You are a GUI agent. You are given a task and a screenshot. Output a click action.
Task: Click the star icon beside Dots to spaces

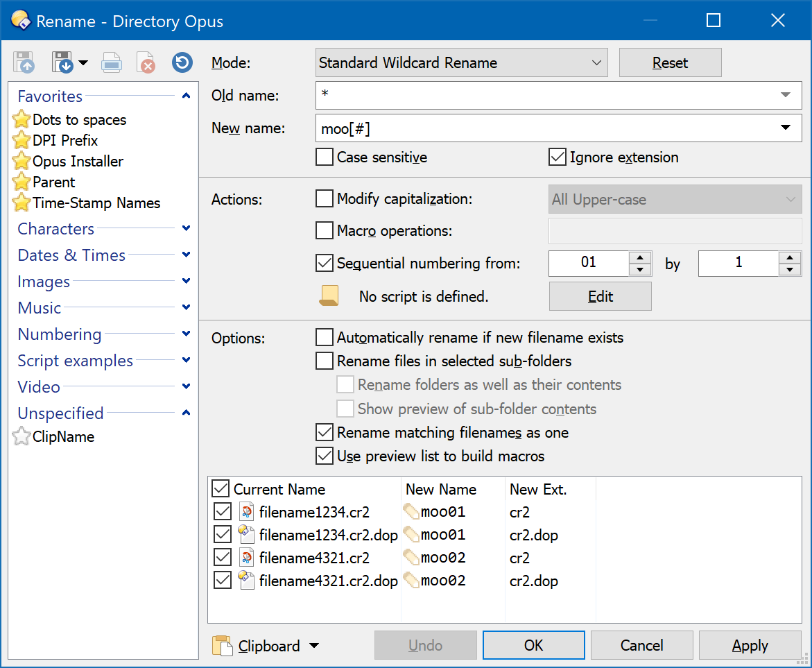coord(21,119)
